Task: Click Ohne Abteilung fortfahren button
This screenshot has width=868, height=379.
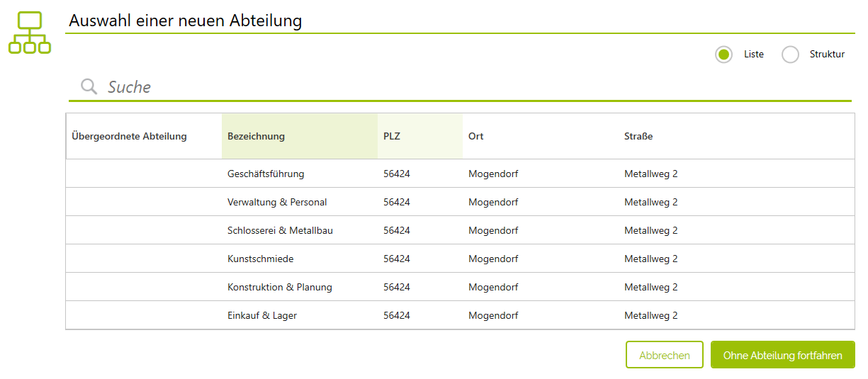Action: 783,355
